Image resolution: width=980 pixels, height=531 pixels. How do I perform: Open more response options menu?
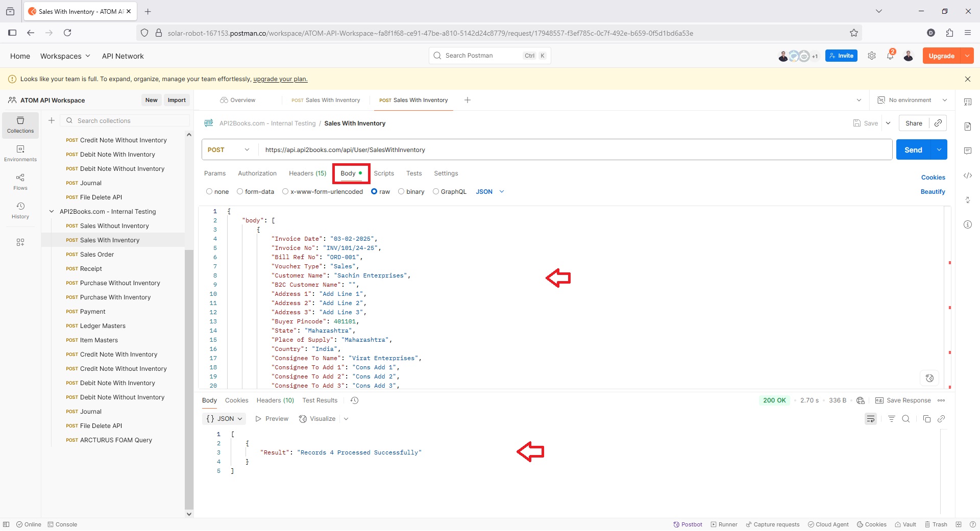tap(941, 400)
